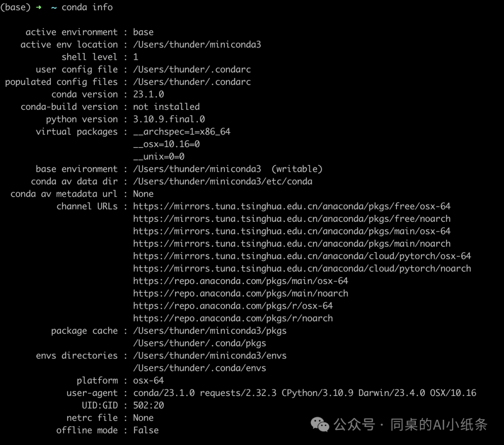Click the tsinghua pkgs/free/osx-64 channel URL
The width and height of the screenshot is (504, 445).
292,206
